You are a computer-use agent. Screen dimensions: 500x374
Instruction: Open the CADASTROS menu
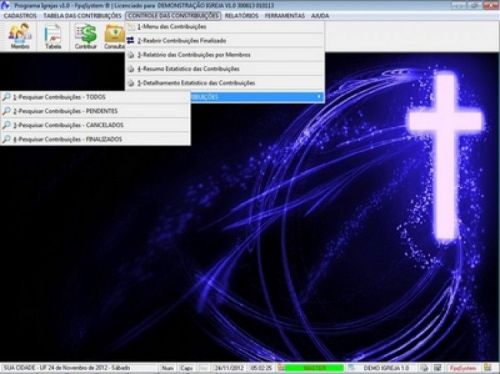pyautogui.click(x=20, y=16)
